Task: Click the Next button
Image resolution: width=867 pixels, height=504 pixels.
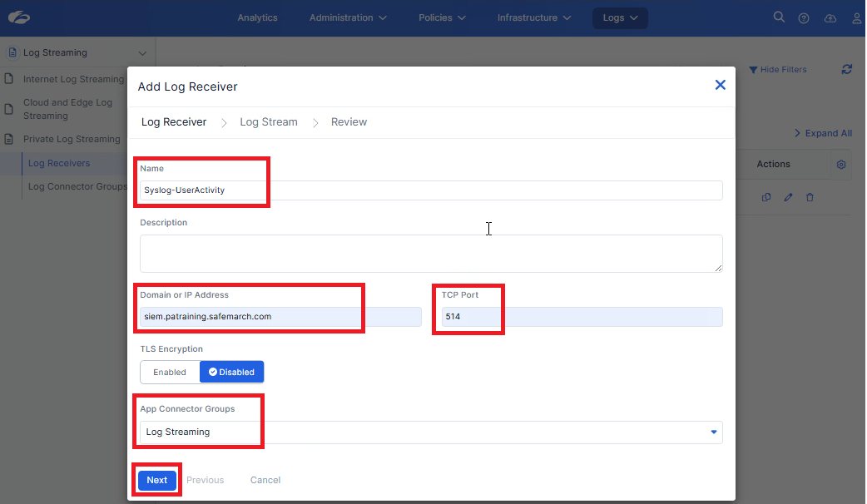Action: click(x=157, y=480)
